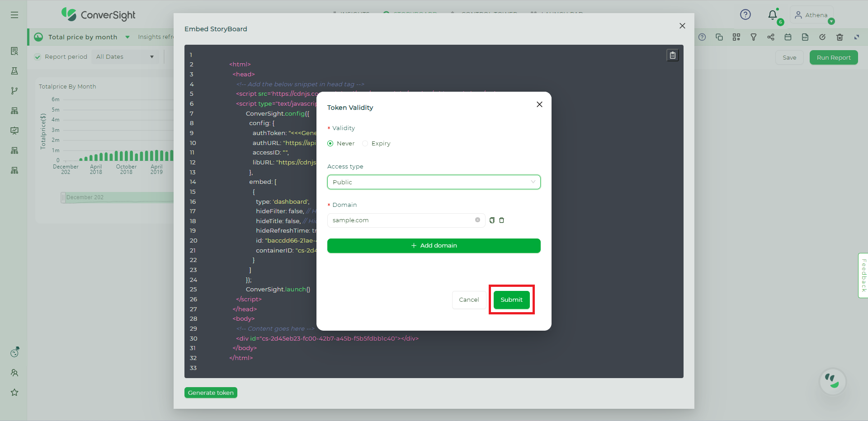Image resolution: width=868 pixels, height=421 pixels.
Task: Cancel the Token Validity dialog
Action: (x=469, y=300)
